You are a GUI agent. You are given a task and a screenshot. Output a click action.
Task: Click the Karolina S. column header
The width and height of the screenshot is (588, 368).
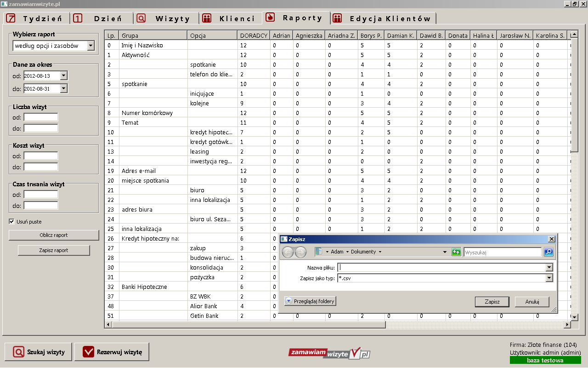point(550,35)
